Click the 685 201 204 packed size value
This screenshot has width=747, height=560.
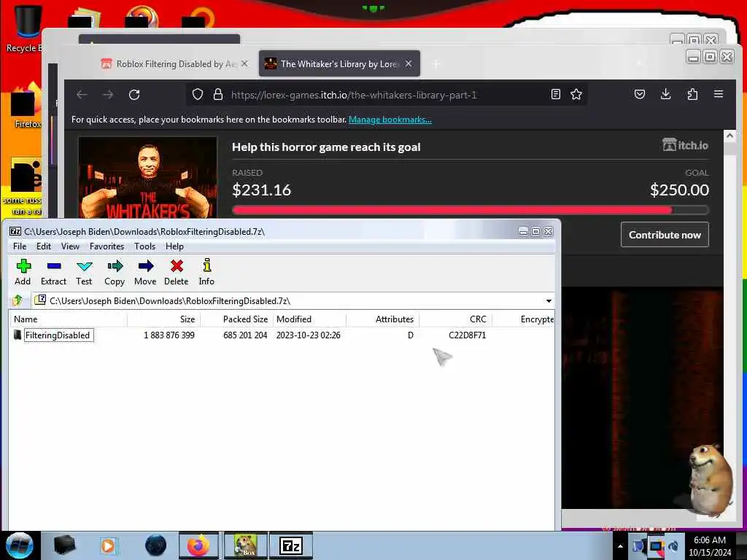pyautogui.click(x=245, y=335)
